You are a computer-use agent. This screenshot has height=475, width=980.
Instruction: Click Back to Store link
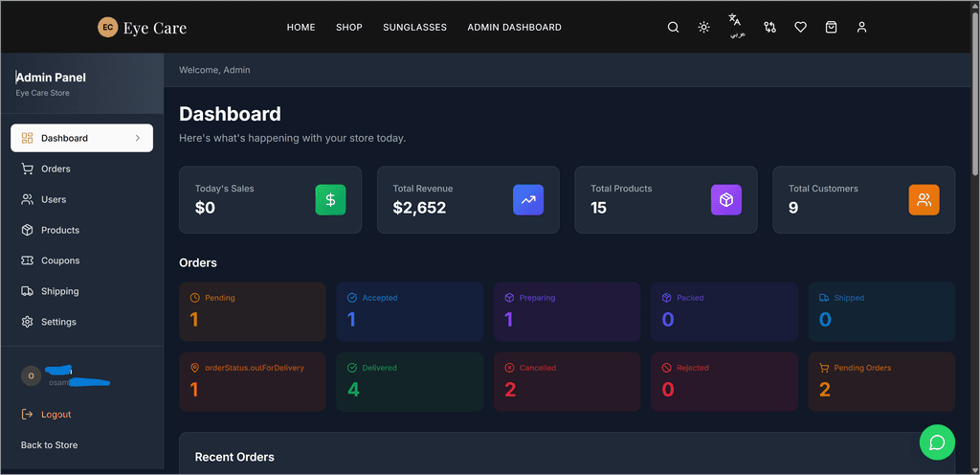coord(50,445)
